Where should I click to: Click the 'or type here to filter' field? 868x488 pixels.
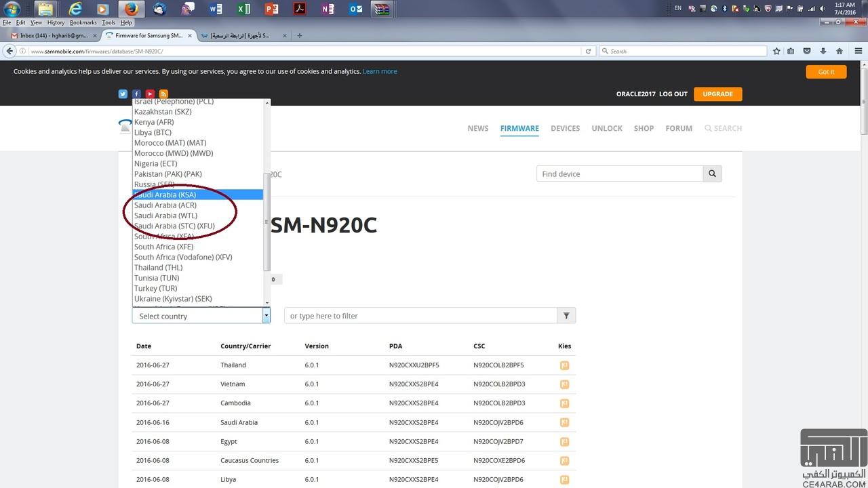pyautogui.click(x=420, y=315)
